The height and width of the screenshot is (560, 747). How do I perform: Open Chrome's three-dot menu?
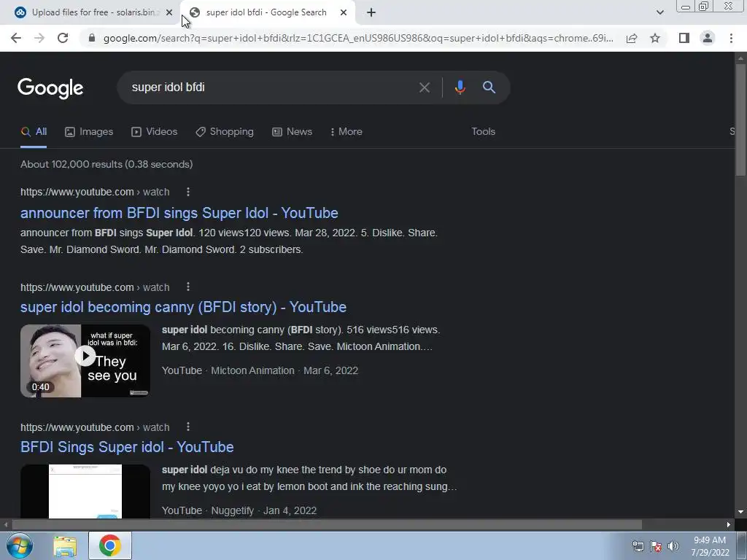coord(731,38)
